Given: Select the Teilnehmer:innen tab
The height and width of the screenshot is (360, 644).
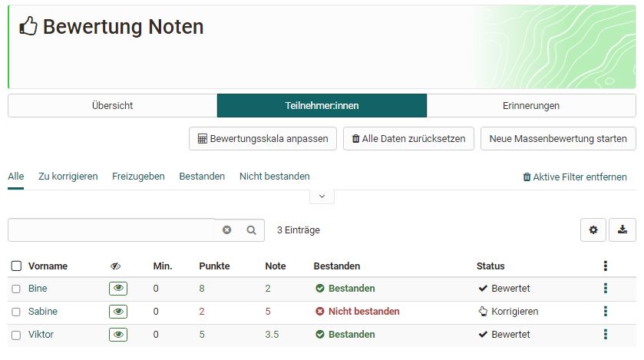Looking at the screenshot, I should click(x=322, y=105).
